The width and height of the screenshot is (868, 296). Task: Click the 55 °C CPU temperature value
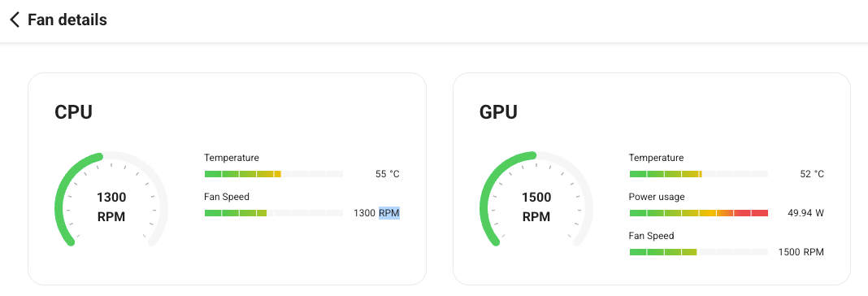[387, 174]
